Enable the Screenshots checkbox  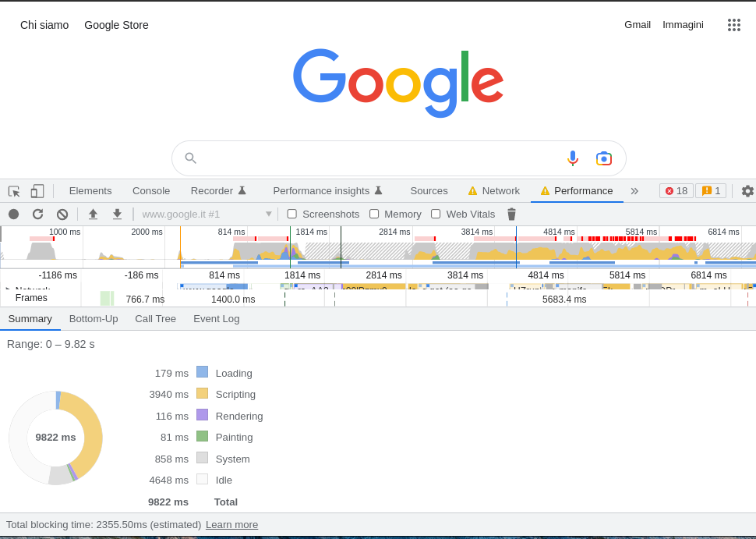point(291,214)
